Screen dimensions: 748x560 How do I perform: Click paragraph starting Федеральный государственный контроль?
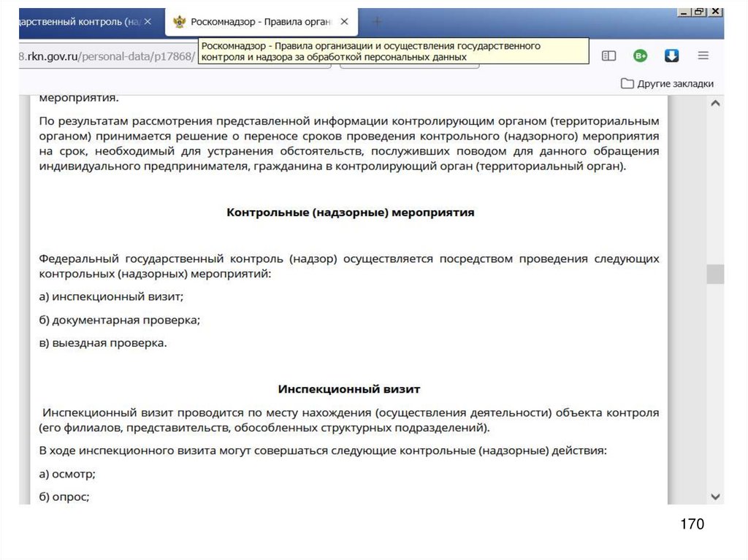click(x=349, y=266)
